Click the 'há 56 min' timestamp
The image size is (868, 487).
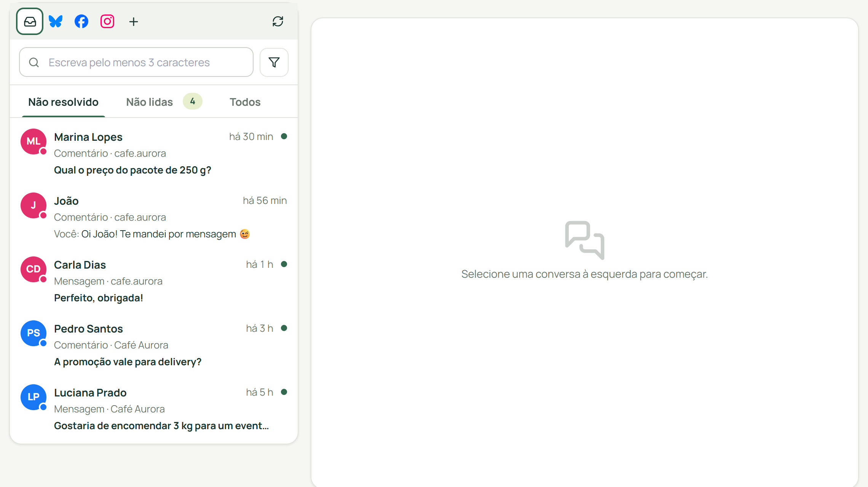pos(265,201)
